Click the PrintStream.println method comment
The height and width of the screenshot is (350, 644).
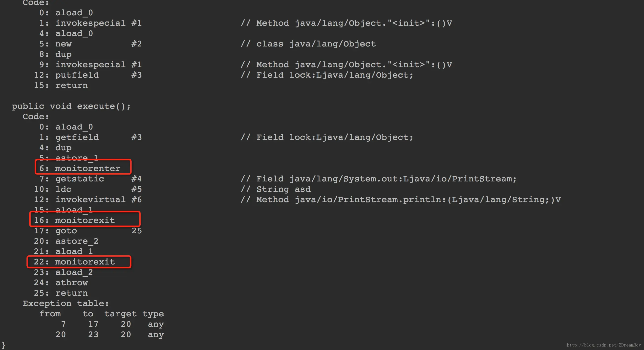[401, 199]
